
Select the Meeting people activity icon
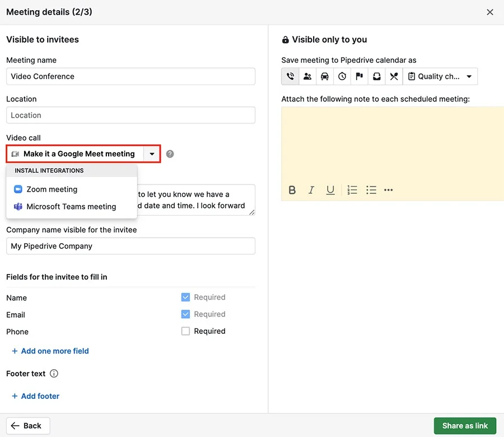[x=307, y=77]
